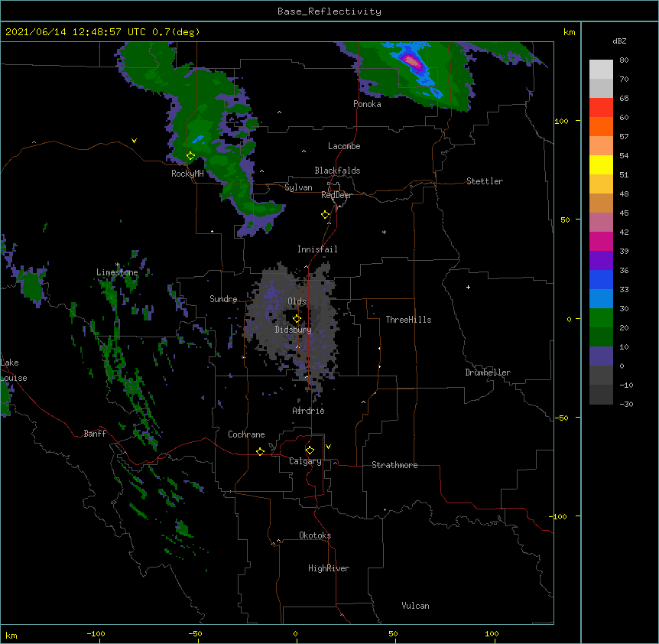Click the yellow v marker east of Calgary diamond
Image resolution: width=659 pixels, height=644 pixels.
(328, 447)
